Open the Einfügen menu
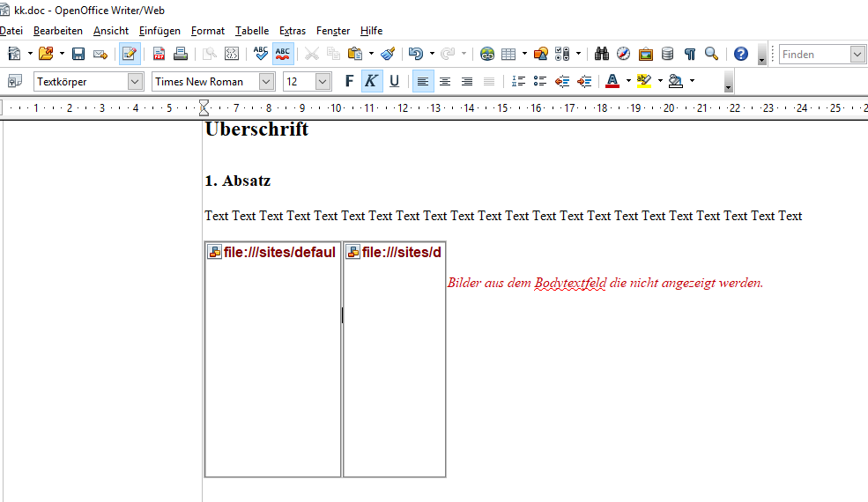 160,31
